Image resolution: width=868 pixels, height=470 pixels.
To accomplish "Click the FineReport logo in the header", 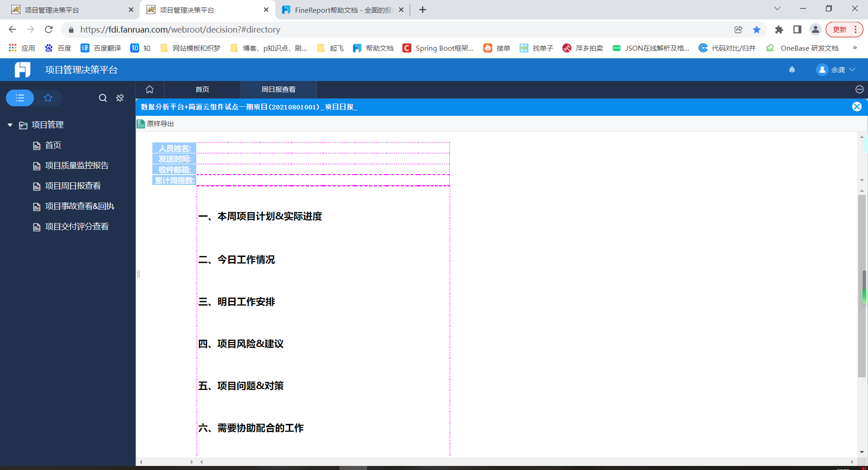I will pyautogui.click(x=22, y=70).
